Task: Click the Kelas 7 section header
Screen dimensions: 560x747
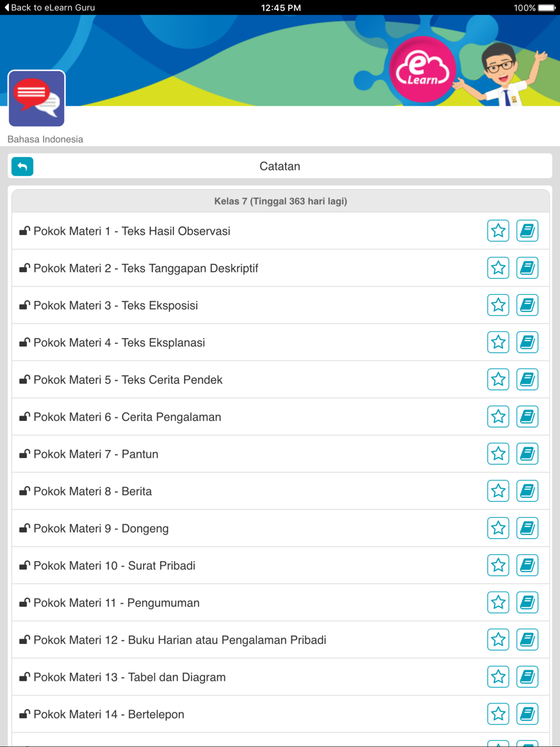Action: [281, 201]
